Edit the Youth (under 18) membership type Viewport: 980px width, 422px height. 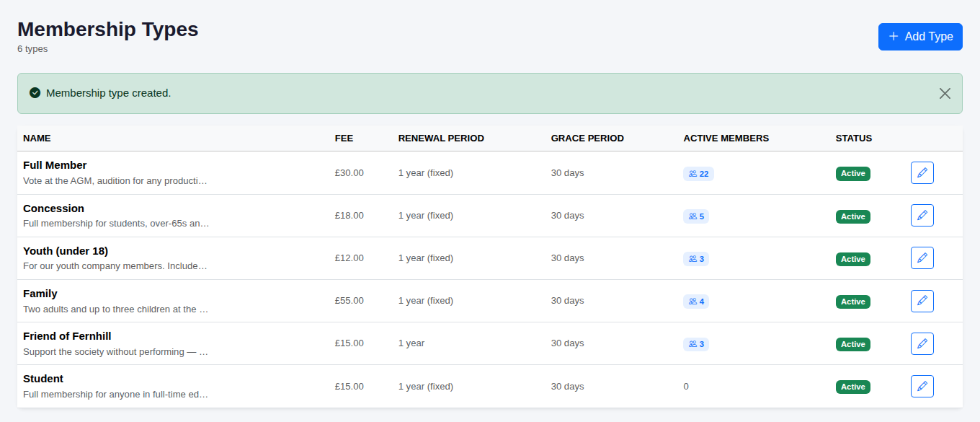tap(922, 258)
